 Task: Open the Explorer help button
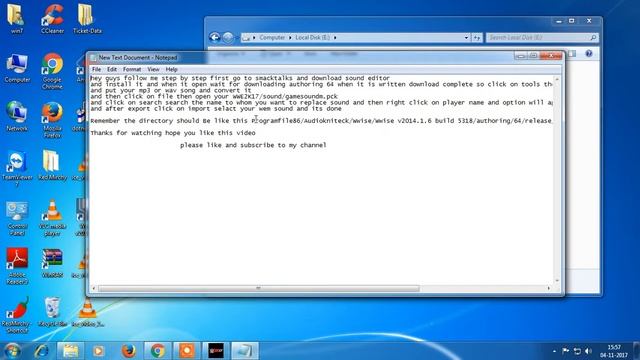click(x=589, y=53)
